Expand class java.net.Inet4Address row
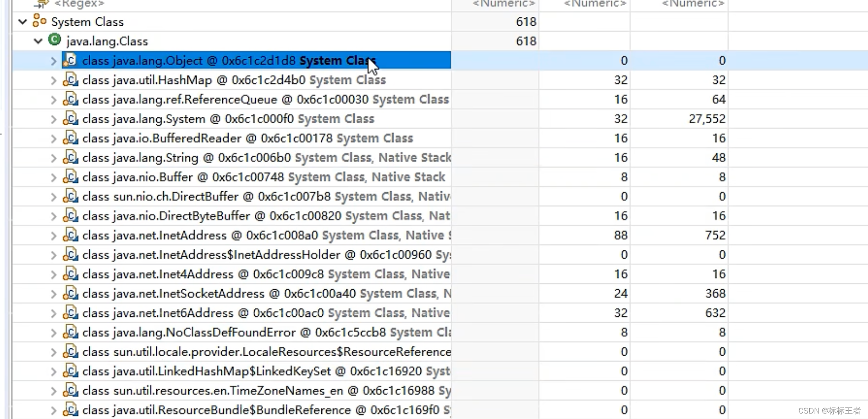This screenshot has width=868, height=419. click(x=54, y=274)
